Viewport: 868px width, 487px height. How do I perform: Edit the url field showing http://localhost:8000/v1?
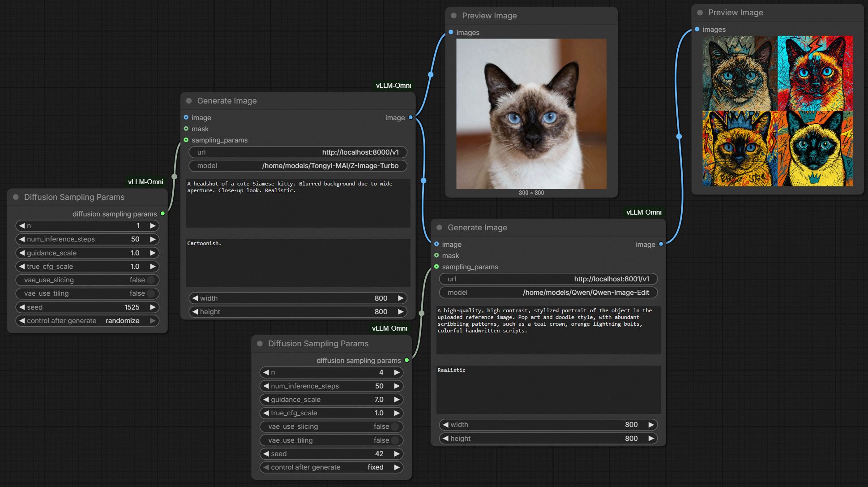[298, 152]
